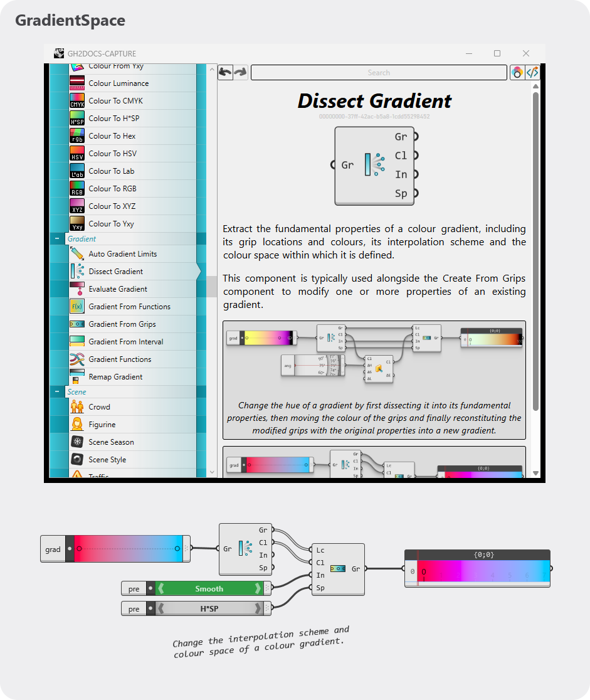Click the Scene Season snowflake icon
The width and height of the screenshot is (590, 700).
point(77,442)
